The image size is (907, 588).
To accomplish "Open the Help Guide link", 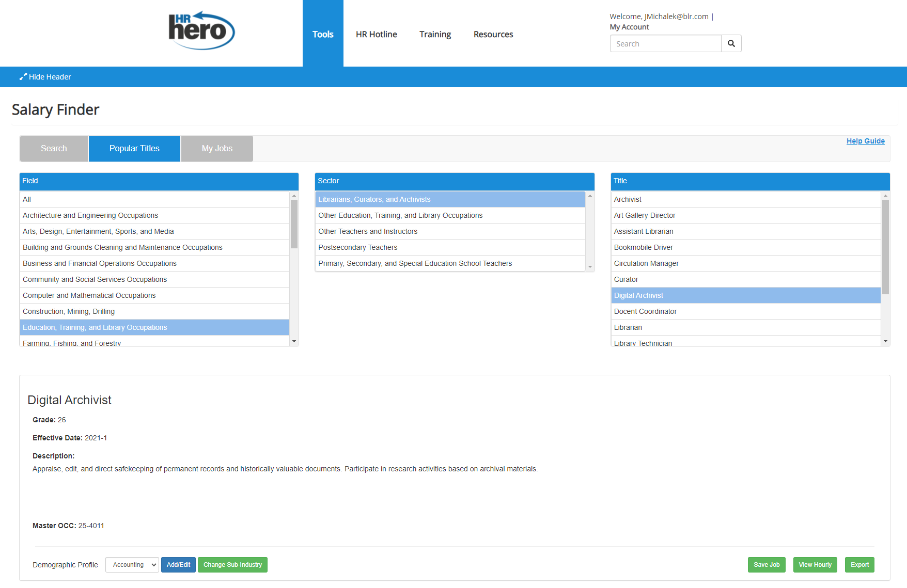I will tap(866, 140).
